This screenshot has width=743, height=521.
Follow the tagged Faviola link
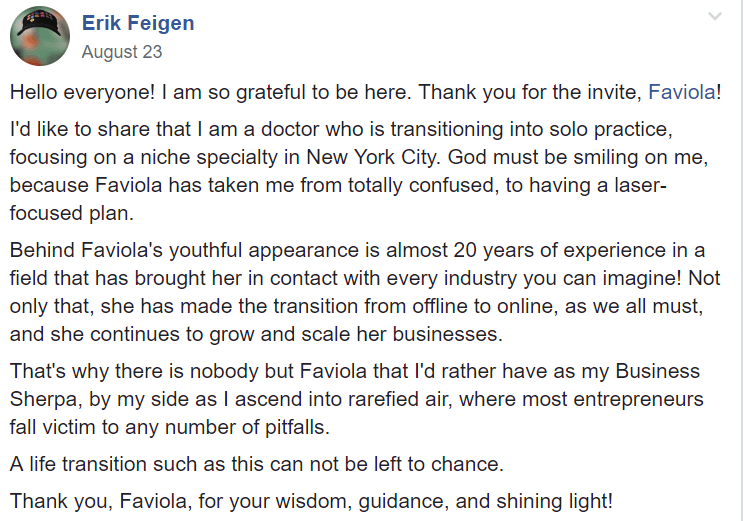(682, 92)
